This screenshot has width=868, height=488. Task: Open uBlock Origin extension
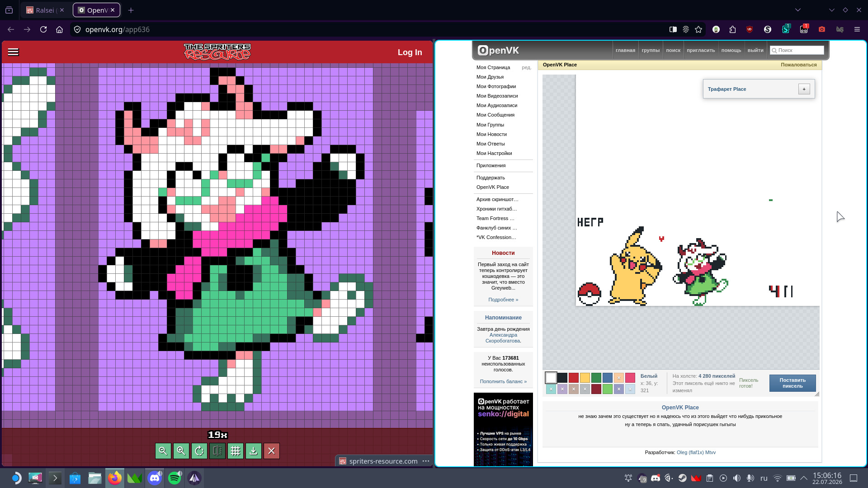pos(750,29)
